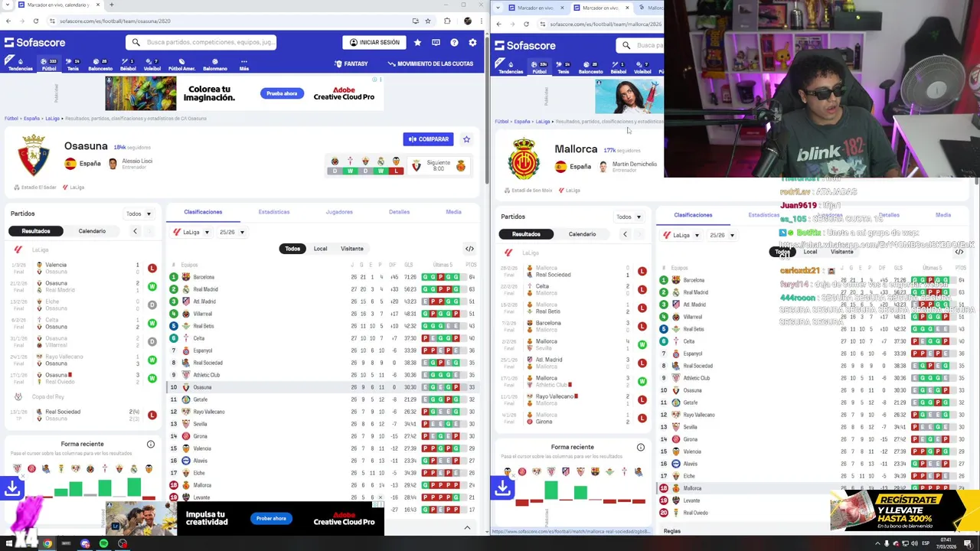Image resolution: width=980 pixels, height=551 pixels.
Task: Expand bottom panel chevron in Osasuna window
Action: (x=467, y=527)
